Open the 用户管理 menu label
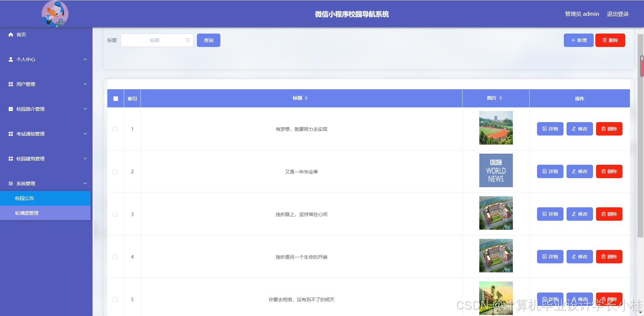Viewport: 644px width, 316px height. pos(26,84)
